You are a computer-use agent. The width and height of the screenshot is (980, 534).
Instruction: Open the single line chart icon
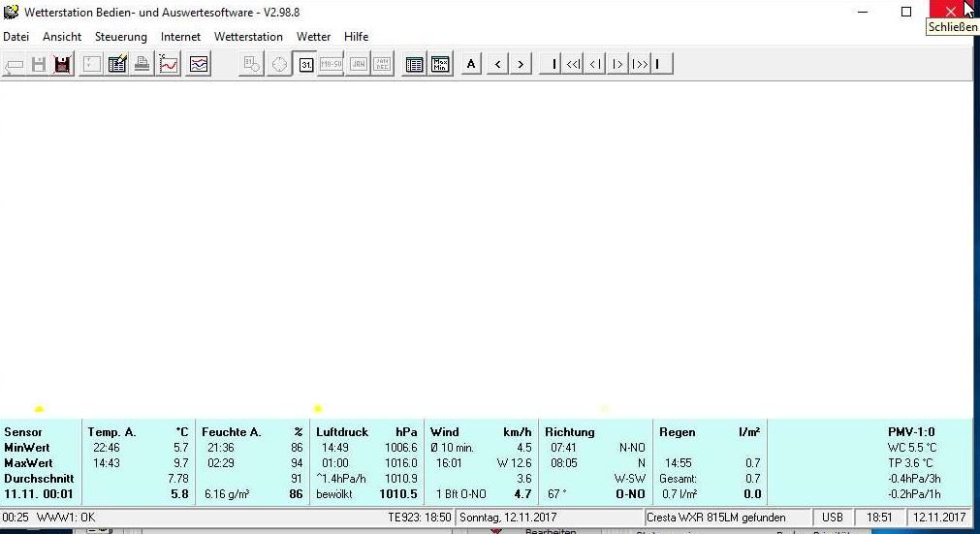pyautogui.click(x=169, y=65)
